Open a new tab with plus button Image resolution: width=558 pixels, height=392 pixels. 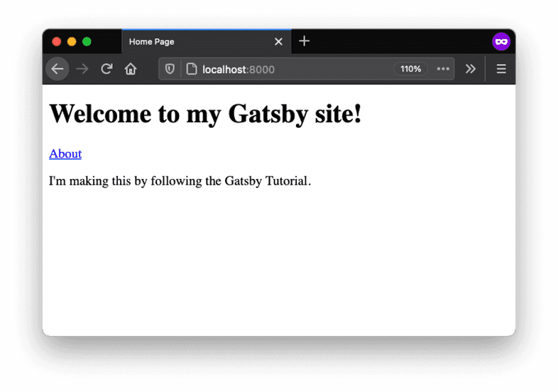coord(305,41)
